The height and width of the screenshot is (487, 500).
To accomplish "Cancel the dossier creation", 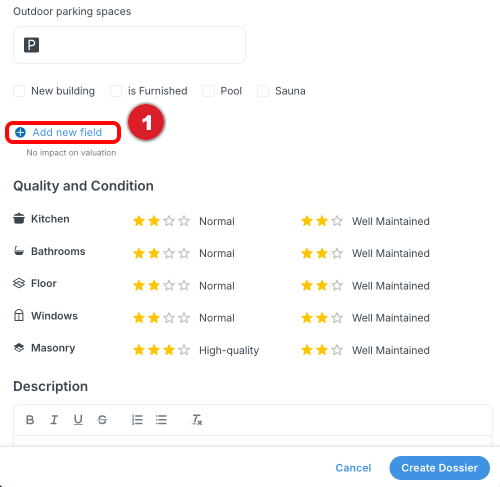I will pyautogui.click(x=353, y=468).
